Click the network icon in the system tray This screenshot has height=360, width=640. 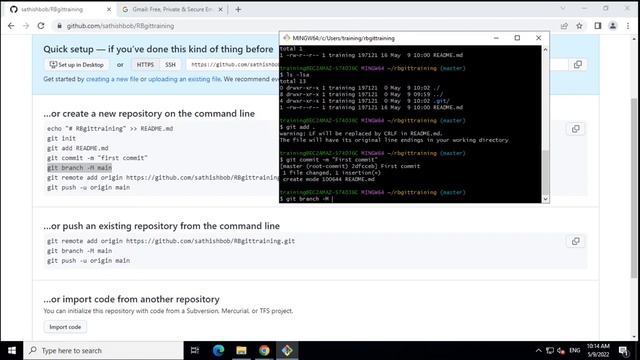pyautogui.click(x=550, y=351)
